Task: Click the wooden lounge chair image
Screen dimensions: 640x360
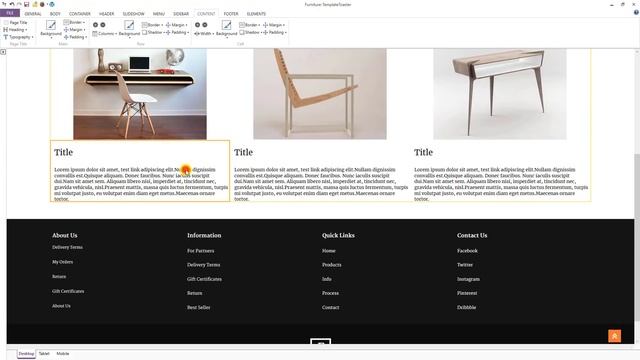Action: click(320, 94)
